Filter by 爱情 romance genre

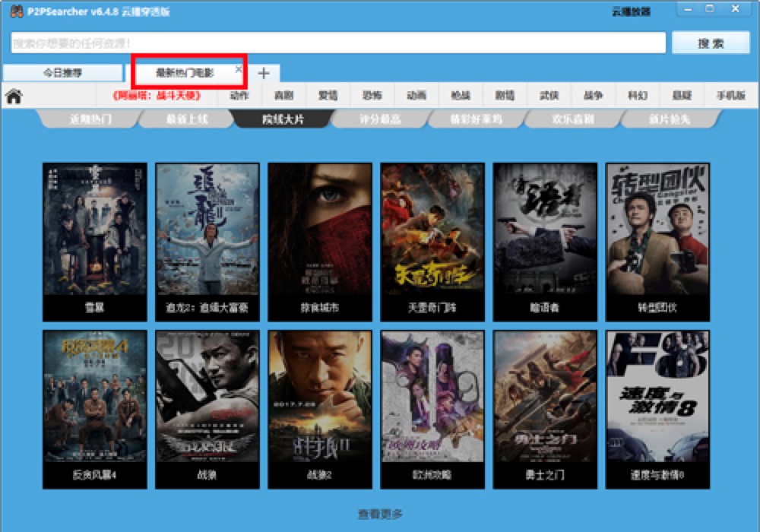[x=328, y=96]
